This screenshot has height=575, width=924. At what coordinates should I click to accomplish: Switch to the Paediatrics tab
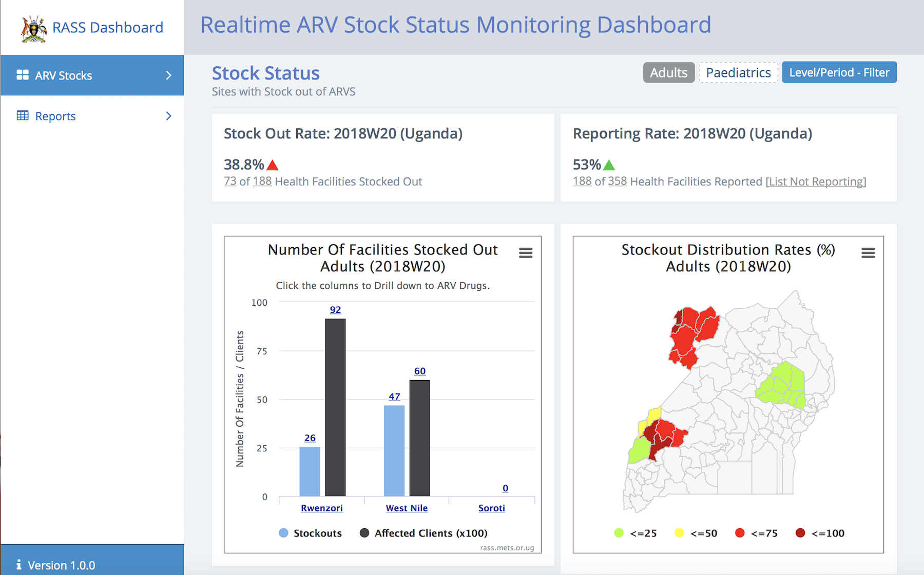point(738,72)
